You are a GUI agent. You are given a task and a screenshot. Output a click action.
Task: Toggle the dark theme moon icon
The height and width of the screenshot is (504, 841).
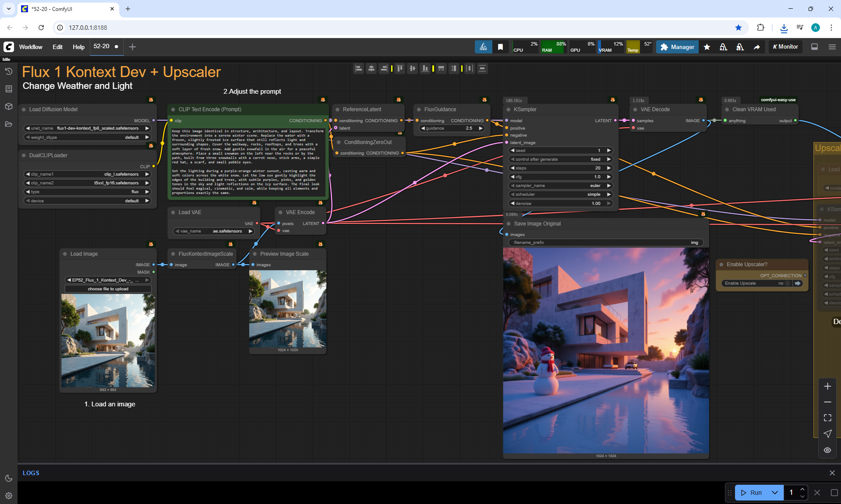pos(9,478)
